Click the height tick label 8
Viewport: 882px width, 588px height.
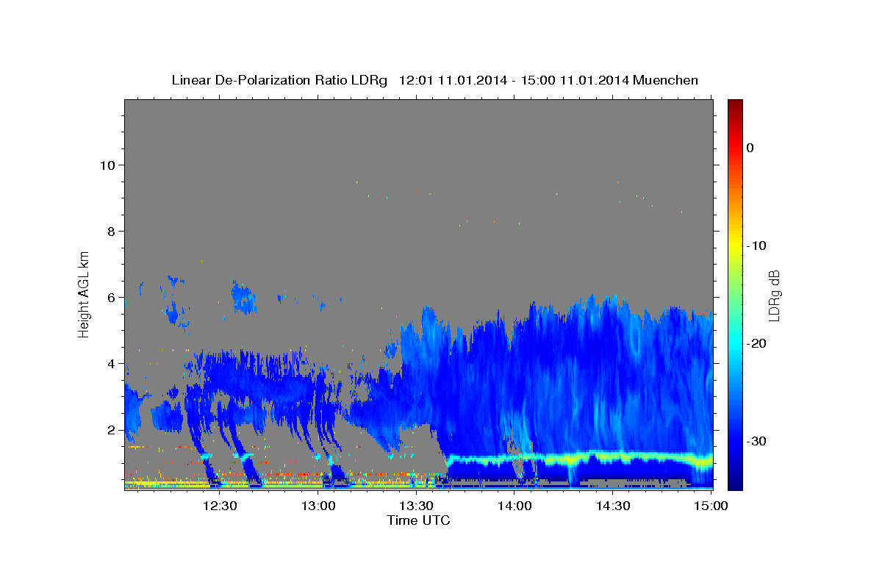click(x=111, y=231)
